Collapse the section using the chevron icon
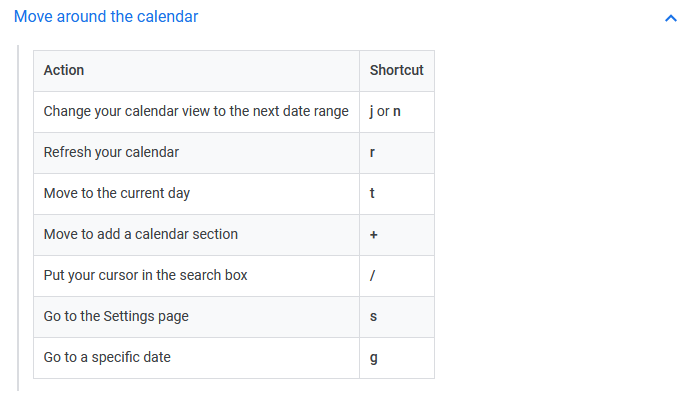 (x=670, y=18)
